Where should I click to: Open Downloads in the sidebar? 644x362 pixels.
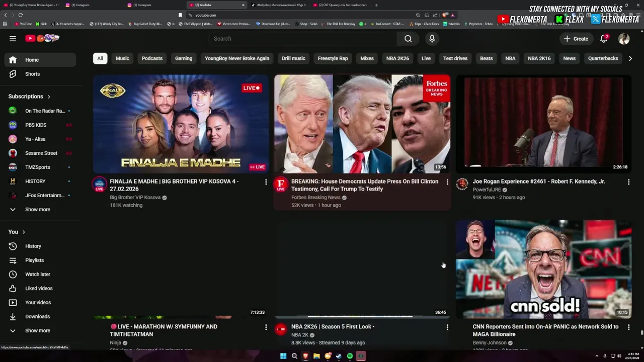(x=40, y=316)
